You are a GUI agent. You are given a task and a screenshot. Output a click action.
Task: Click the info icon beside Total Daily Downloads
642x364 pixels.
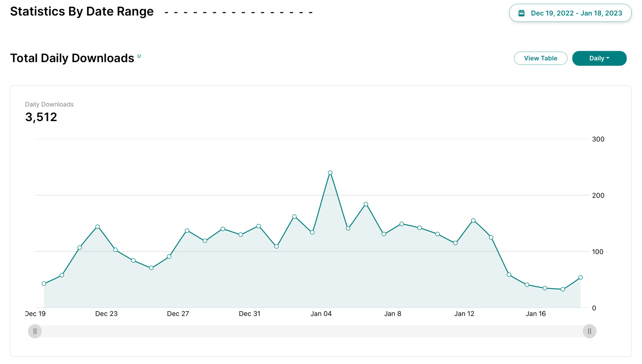point(139,56)
